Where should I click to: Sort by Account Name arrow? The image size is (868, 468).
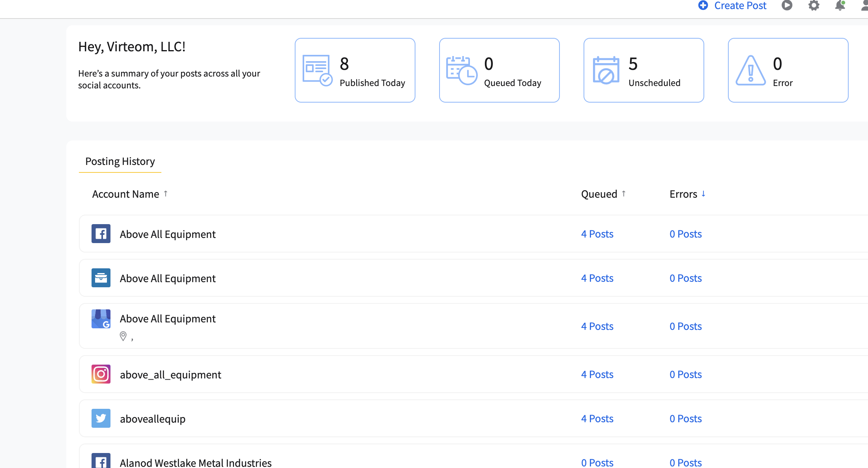click(166, 194)
